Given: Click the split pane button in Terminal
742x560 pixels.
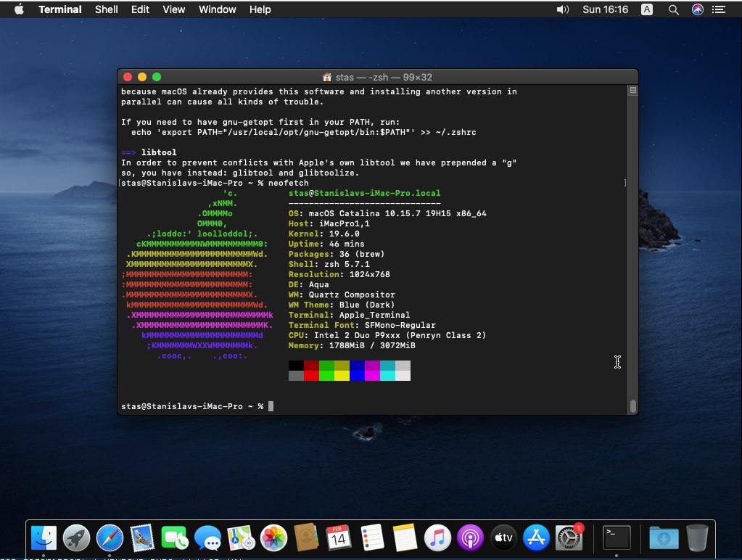Looking at the screenshot, I should click(632, 90).
